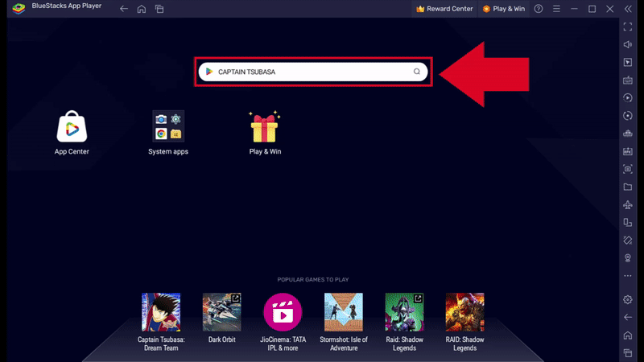Open JioCinema: TATA IPL & more
The width and height of the screenshot is (644, 362).
pos(283,312)
